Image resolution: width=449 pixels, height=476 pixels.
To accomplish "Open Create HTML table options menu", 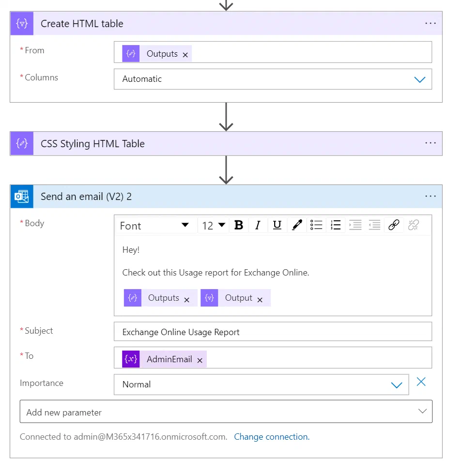I will pyautogui.click(x=430, y=23).
